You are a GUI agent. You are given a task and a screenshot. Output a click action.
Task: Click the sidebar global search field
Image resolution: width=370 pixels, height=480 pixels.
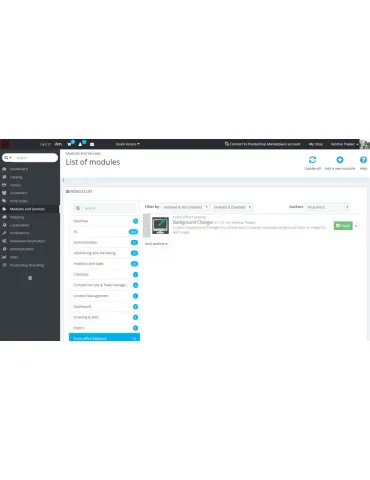point(35,158)
